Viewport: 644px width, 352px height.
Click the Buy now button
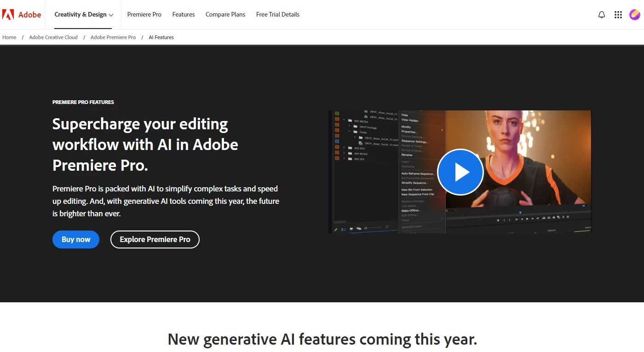coord(76,239)
